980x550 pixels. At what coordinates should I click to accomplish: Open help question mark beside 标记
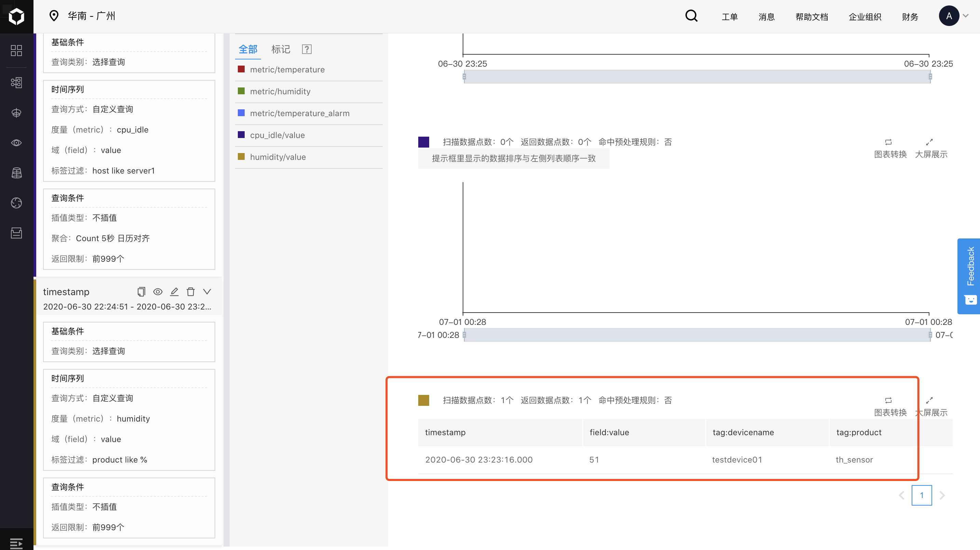pos(307,49)
